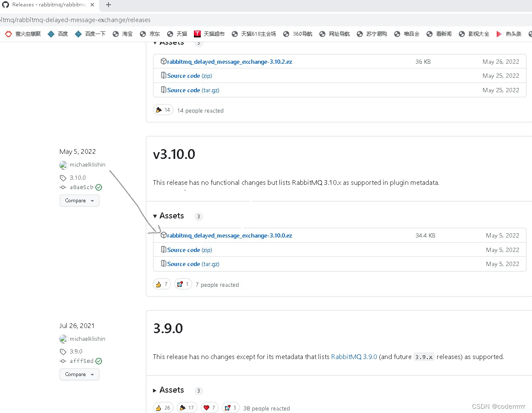The width and height of the screenshot is (532, 413).
Task: Open commit afff5ed
Action: (82, 361)
